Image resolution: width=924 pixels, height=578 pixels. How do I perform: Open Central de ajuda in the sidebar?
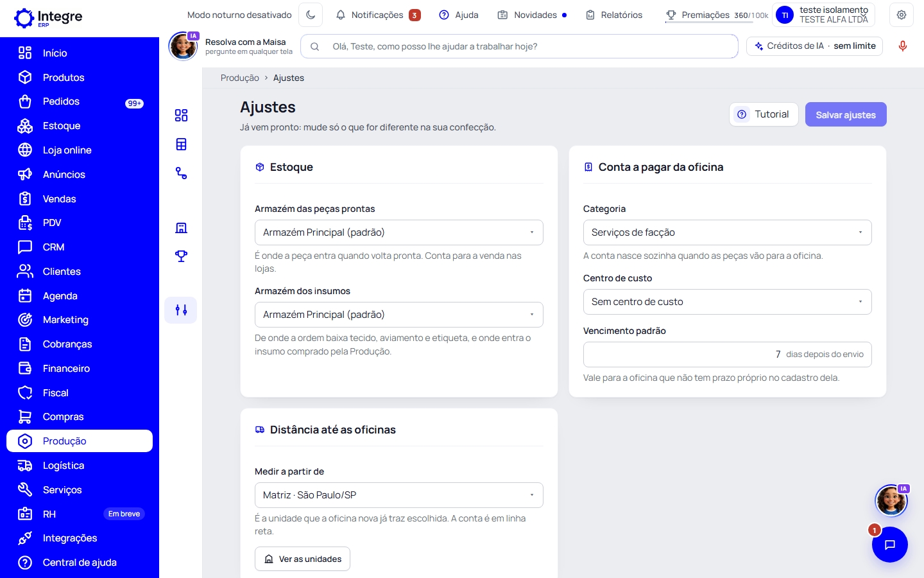[x=80, y=563]
